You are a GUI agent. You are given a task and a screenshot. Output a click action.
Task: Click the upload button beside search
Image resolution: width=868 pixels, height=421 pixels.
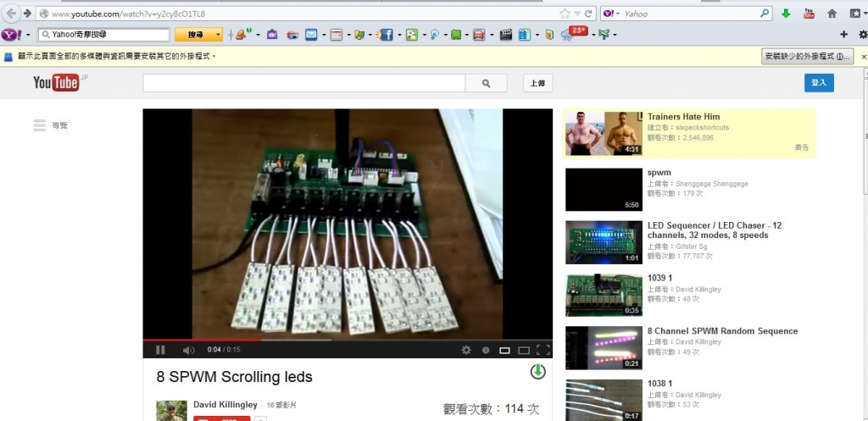click(537, 83)
